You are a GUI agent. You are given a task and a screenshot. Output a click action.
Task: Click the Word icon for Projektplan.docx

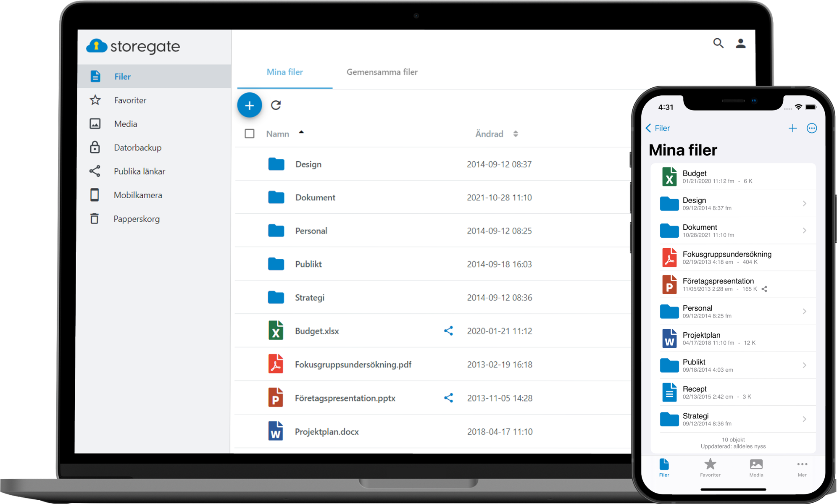276,431
